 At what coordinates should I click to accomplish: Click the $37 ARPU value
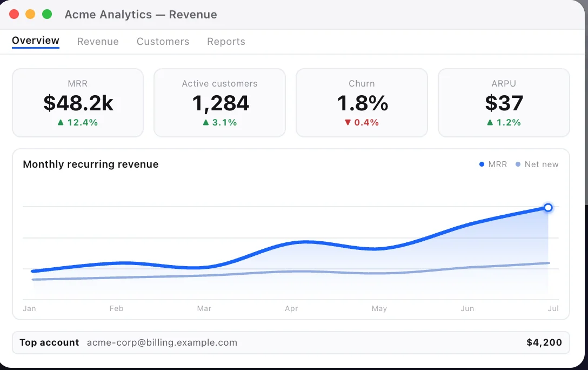[504, 103]
